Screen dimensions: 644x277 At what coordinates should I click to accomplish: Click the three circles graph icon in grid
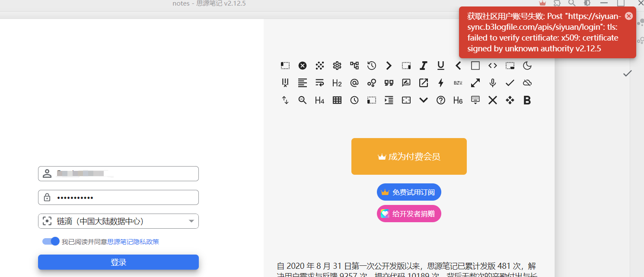pos(372,83)
